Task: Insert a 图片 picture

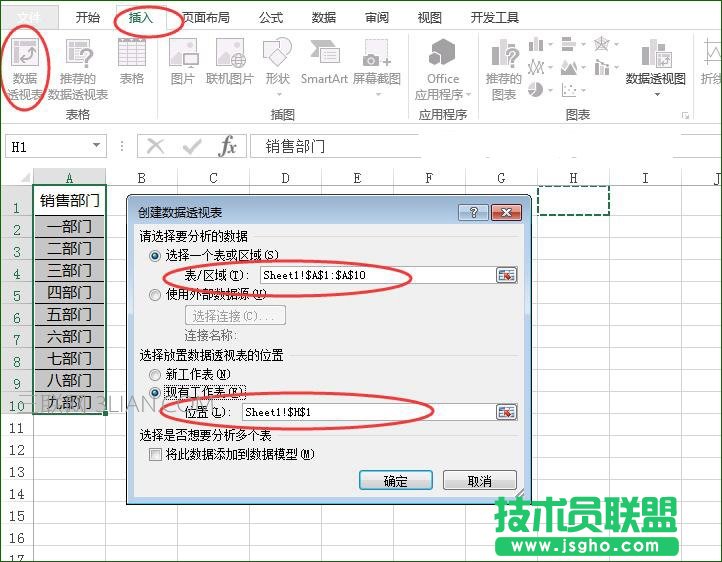Action: coord(183,62)
